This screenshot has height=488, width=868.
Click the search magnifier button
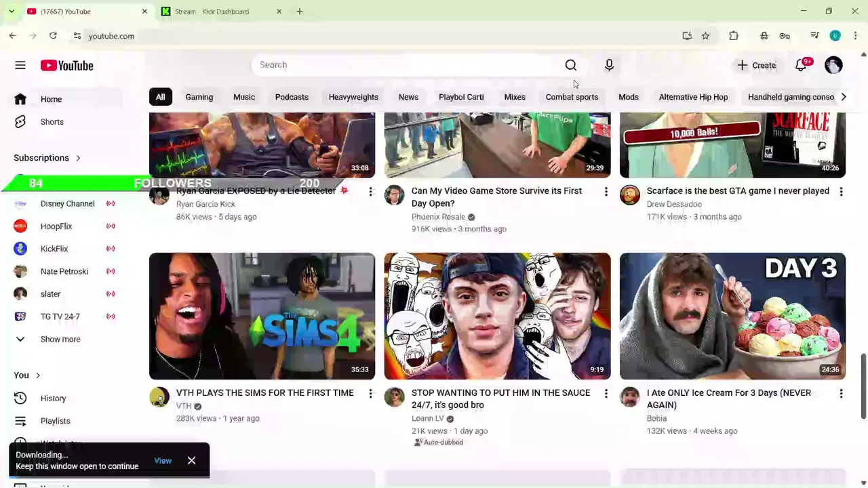click(x=571, y=65)
